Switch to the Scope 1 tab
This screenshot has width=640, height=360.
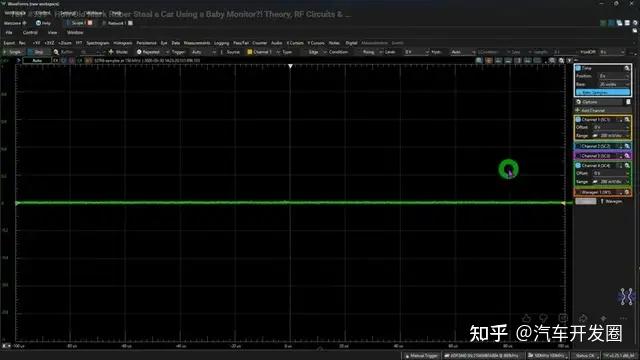tap(78, 23)
